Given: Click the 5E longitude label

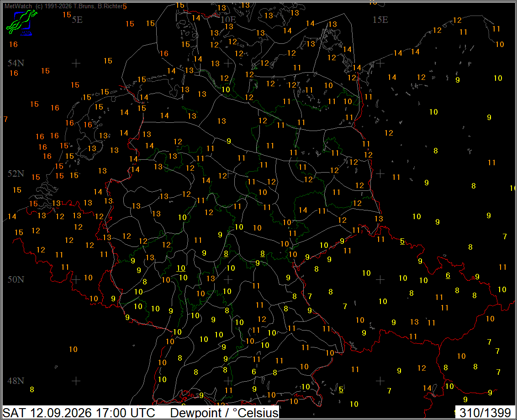Looking at the screenshot, I should pyautogui.click(x=77, y=20).
